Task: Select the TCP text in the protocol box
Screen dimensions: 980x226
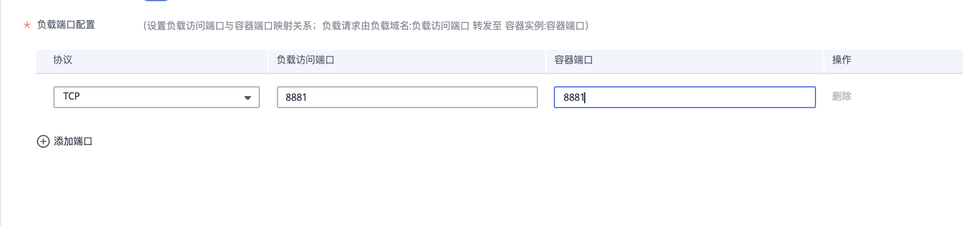Action: click(72, 97)
